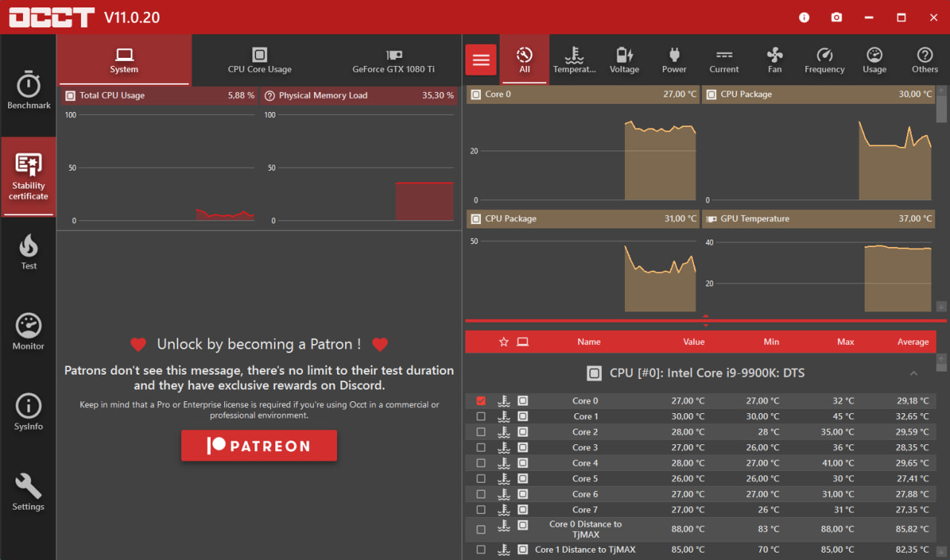950x560 pixels.
Task: Open the red hamburger menu
Action: 481,59
